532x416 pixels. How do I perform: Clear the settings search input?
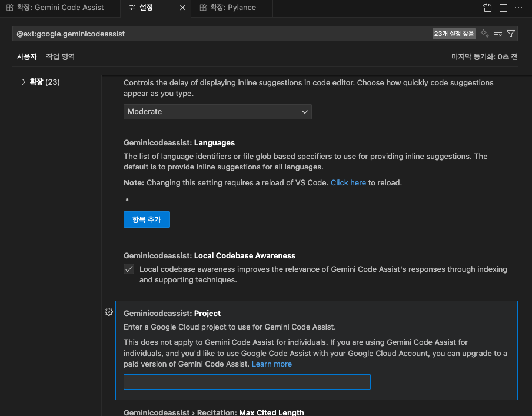(x=497, y=34)
